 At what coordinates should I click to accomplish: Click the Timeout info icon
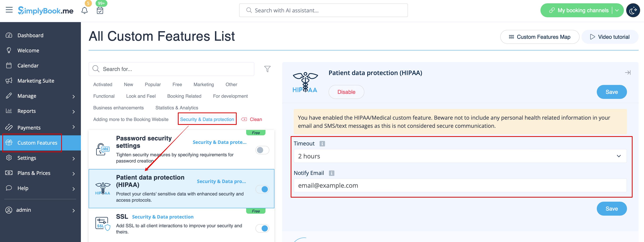tap(322, 143)
